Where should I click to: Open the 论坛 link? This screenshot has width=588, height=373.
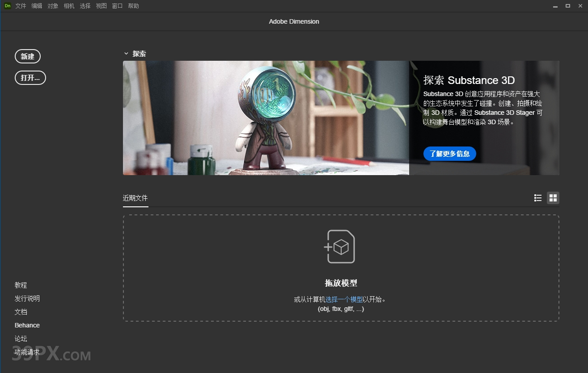[x=21, y=339]
